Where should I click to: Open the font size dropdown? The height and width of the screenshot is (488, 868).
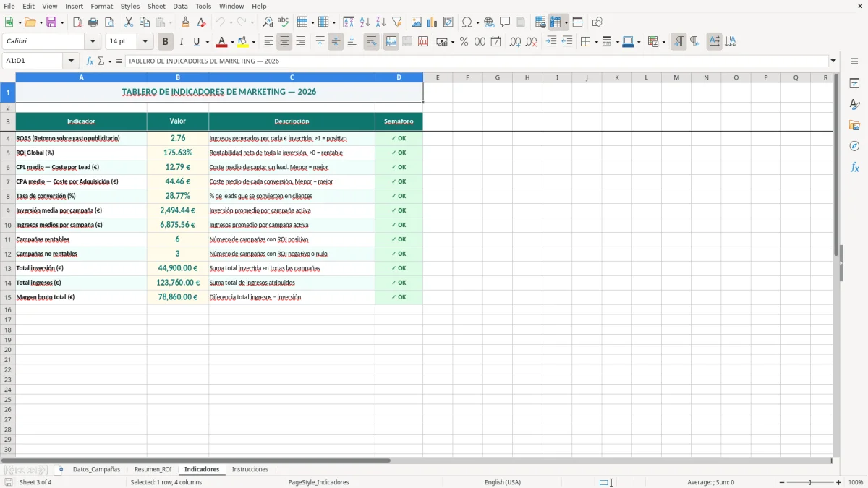point(145,42)
